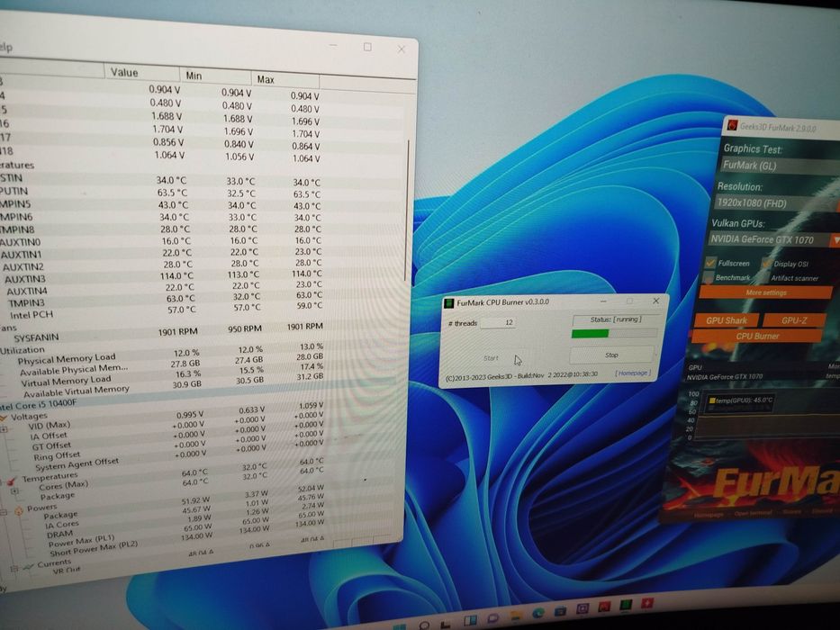840x630 pixels.
Task: Open the Homepage link in CPU Burner
Action: click(633, 373)
